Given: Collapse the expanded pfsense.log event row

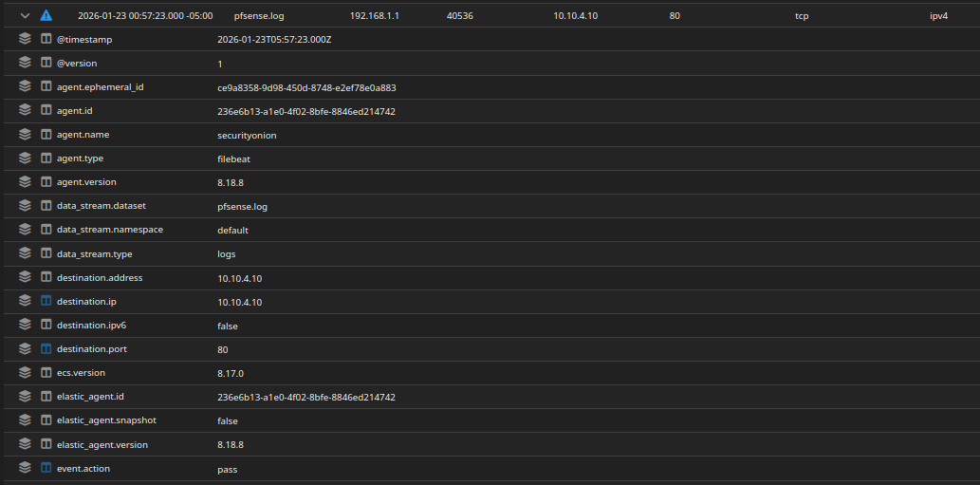Looking at the screenshot, I should tap(25, 16).
